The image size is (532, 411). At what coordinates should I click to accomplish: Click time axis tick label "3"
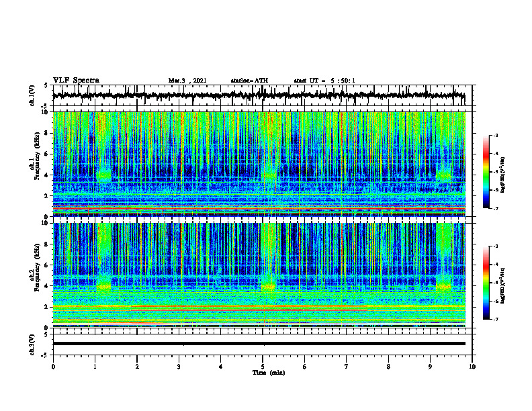click(179, 367)
